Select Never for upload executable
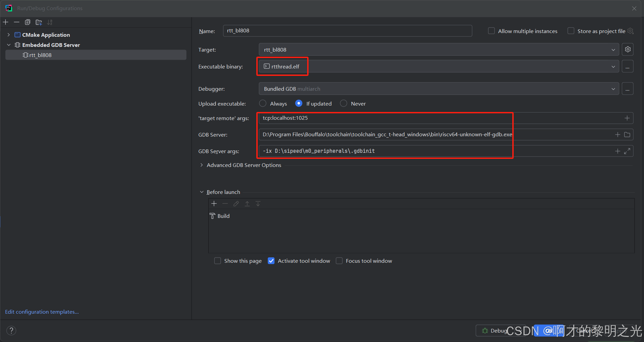 (343, 104)
